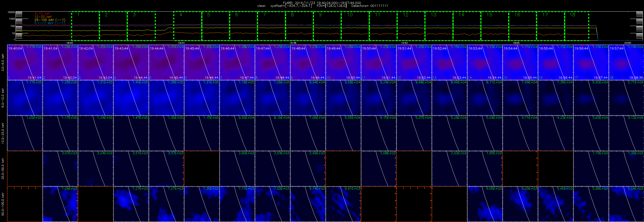Click the 8.11E+04 value text

tap(494, 82)
